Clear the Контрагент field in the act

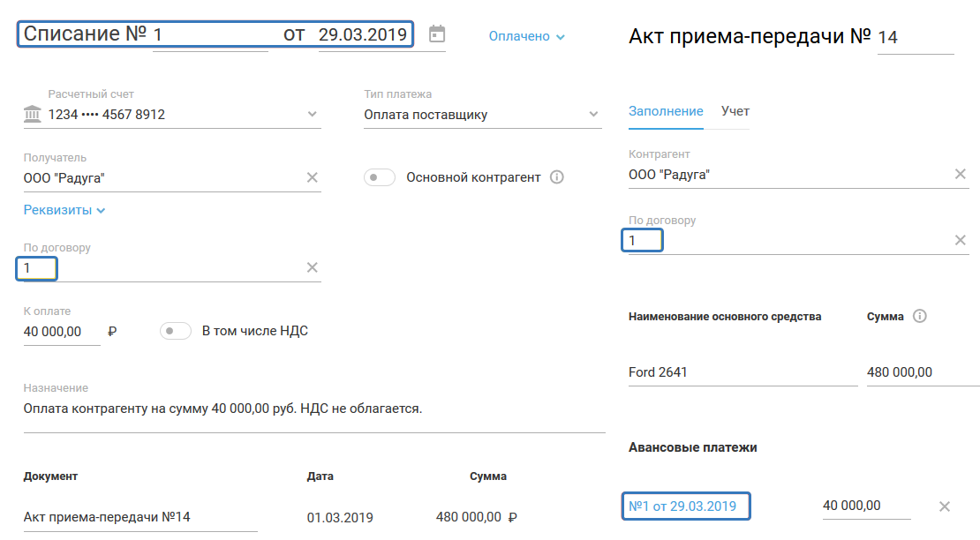click(x=961, y=174)
